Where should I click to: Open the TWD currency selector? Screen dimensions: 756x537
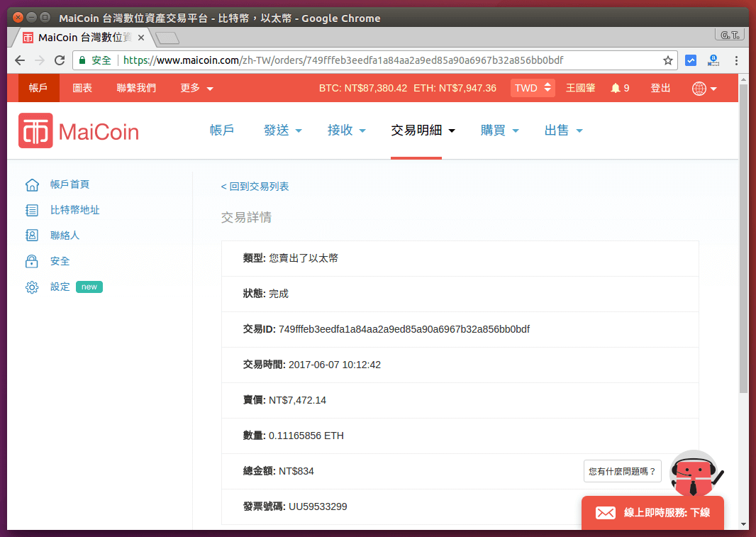[532, 88]
